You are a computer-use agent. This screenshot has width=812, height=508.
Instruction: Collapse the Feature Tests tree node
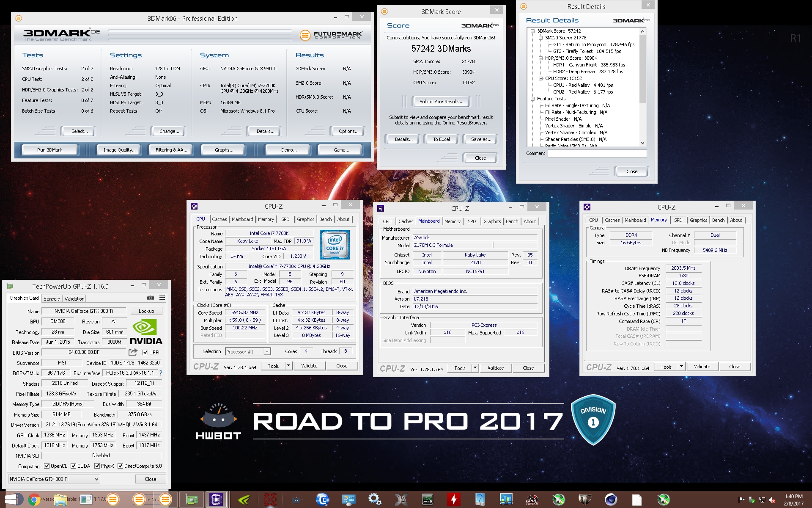pyautogui.click(x=532, y=99)
